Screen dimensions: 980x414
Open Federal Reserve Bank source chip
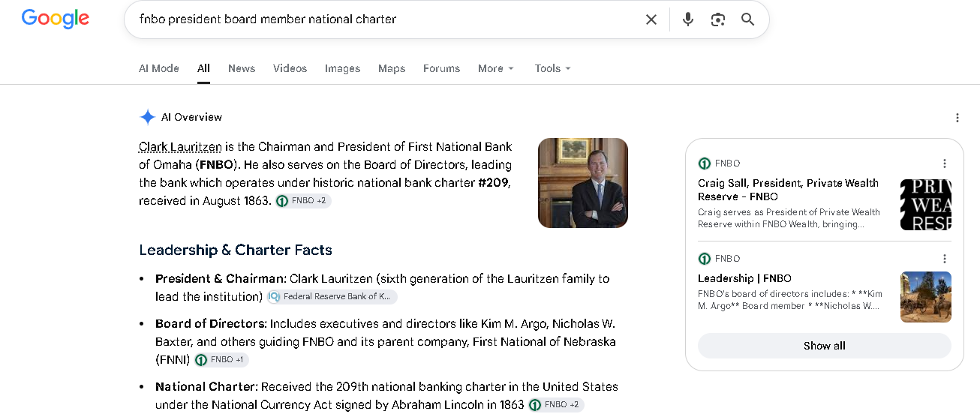pos(332,297)
